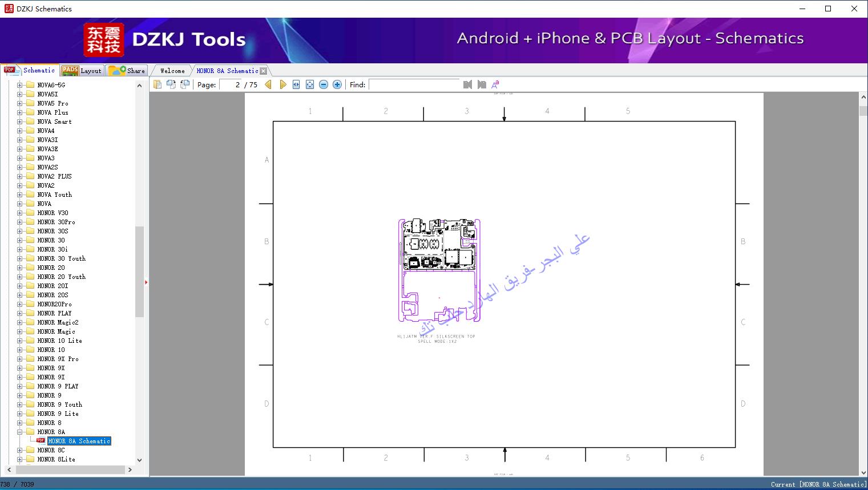Click tree panel scroll up arrow
The image size is (868, 490).
pos(139,86)
